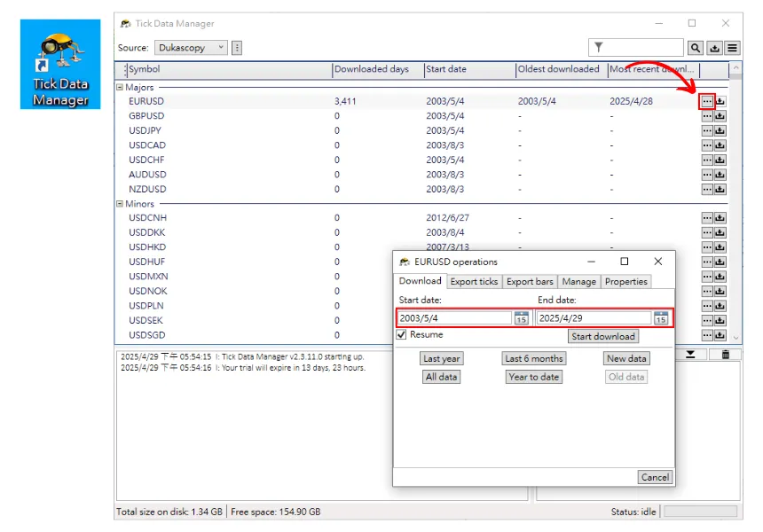Collapse the Minors group
The image size is (763, 532).
(120, 204)
